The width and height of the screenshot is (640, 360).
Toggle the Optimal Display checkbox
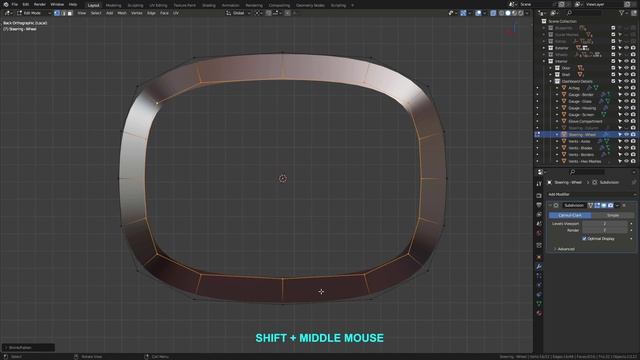pos(584,238)
